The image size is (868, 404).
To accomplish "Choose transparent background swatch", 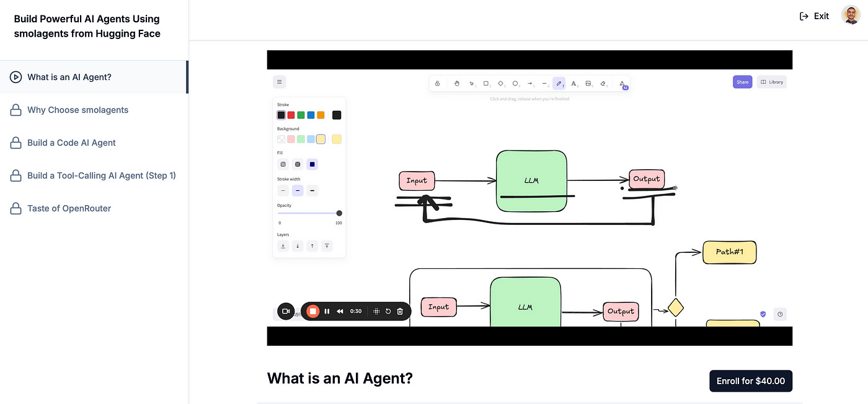I will [281, 139].
